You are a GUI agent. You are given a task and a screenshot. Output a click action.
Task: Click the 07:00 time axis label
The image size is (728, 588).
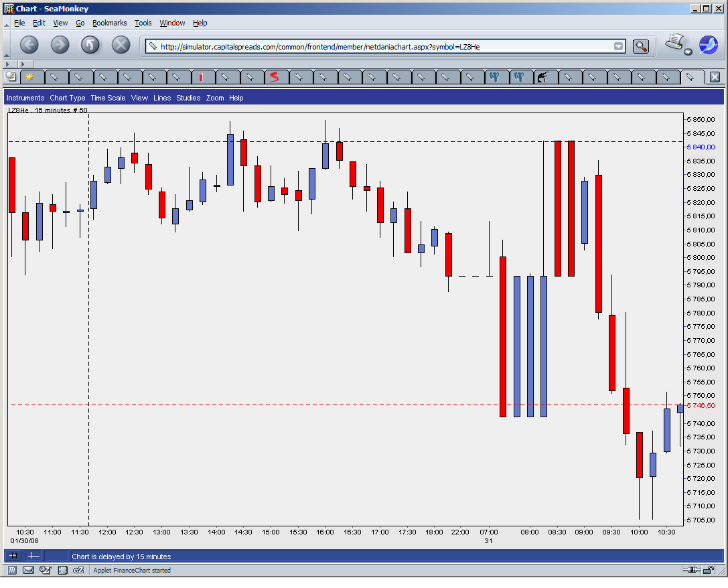488,532
